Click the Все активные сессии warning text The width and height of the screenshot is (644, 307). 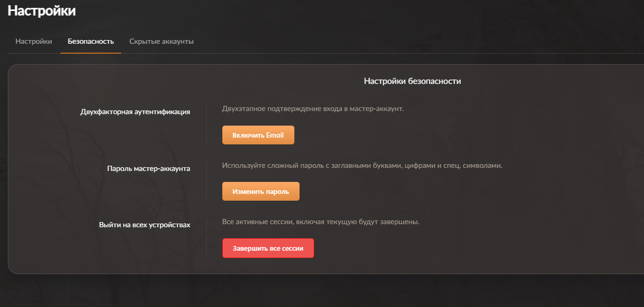[321, 222]
